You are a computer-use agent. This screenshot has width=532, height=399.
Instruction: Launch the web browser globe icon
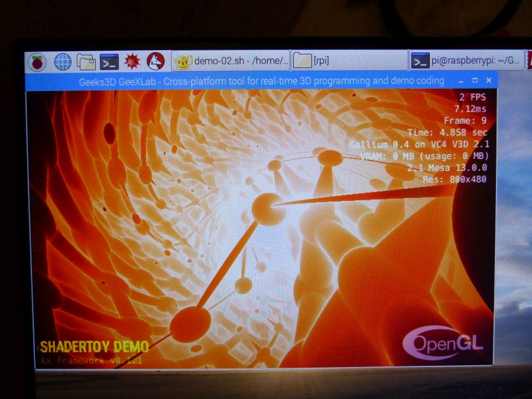click(x=63, y=61)
